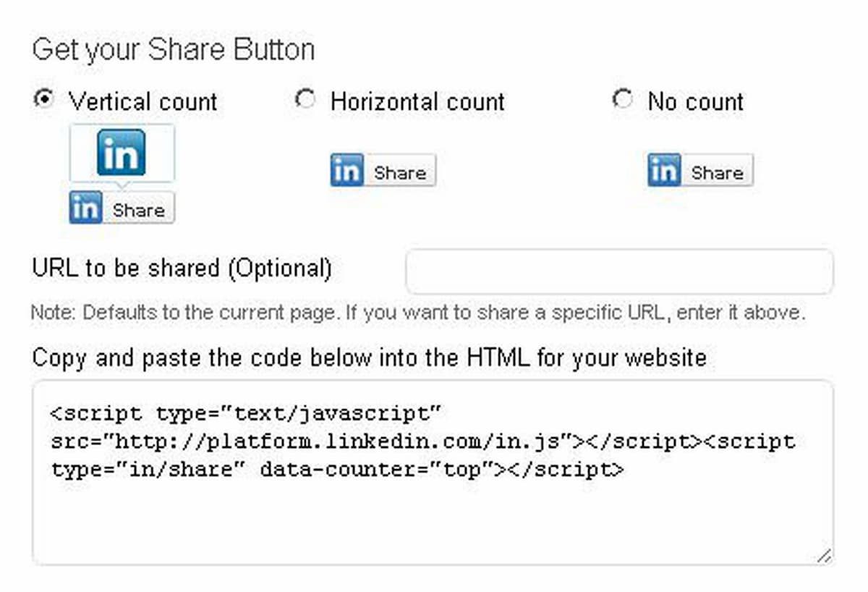Click the Horizontal count label text
This screenshot has height=592, width=868.
click(x=417, y=101)
